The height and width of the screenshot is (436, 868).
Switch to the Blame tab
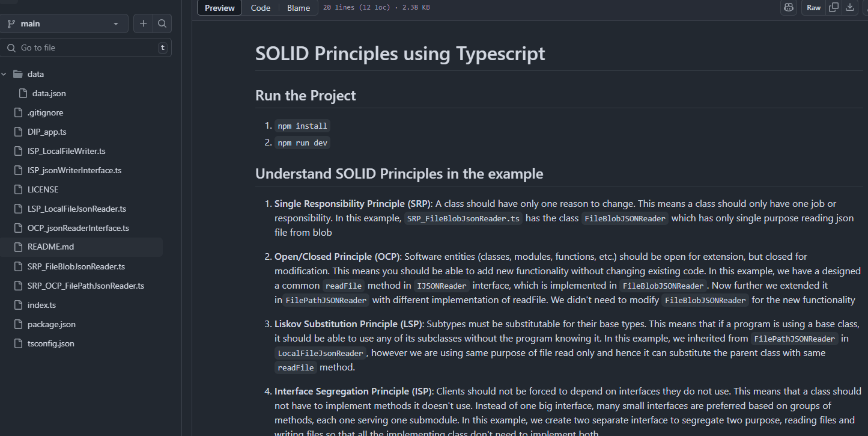(299, 8)
